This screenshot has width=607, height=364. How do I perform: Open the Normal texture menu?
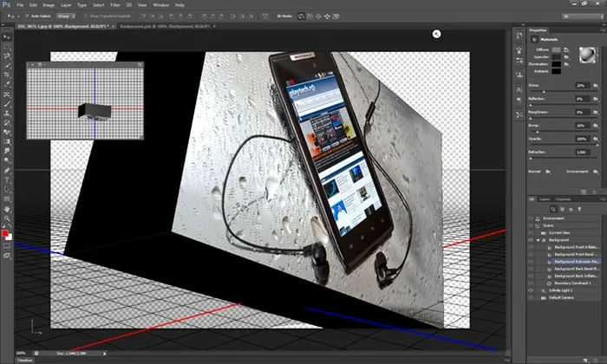548,172
